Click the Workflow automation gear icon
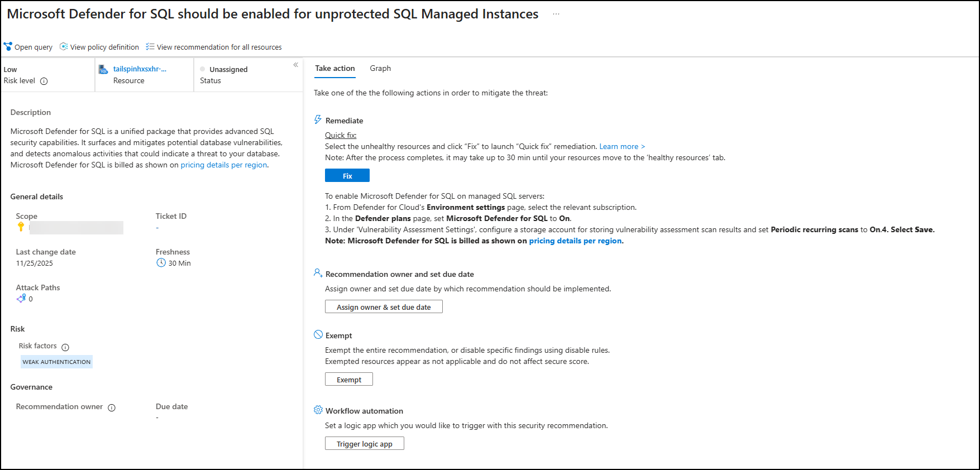Screen dimensions: 980x470 [318, 410]
